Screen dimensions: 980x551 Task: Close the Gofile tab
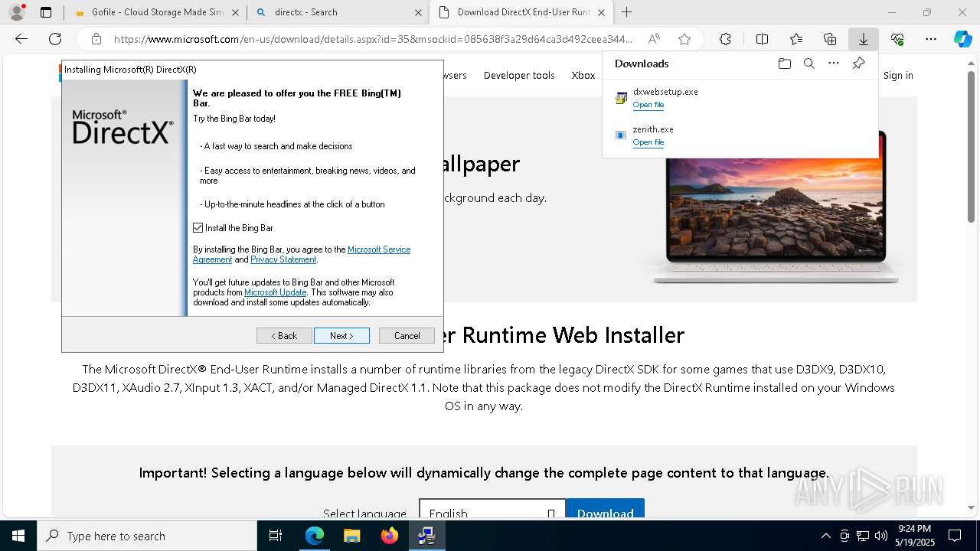point(235,12)
